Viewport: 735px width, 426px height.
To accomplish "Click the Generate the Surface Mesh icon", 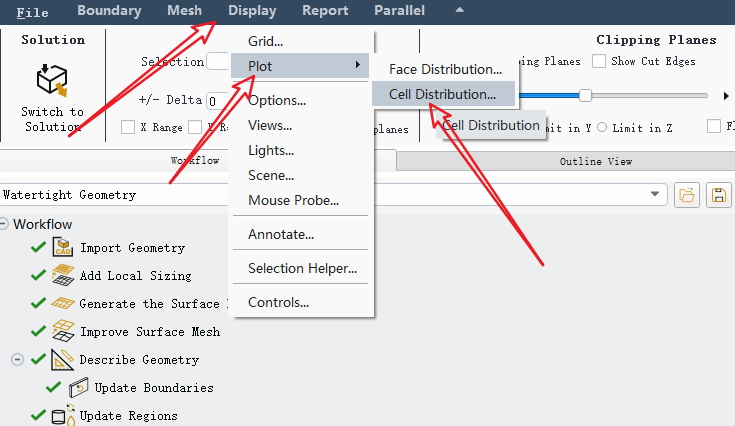I will [x=63, y=303].
